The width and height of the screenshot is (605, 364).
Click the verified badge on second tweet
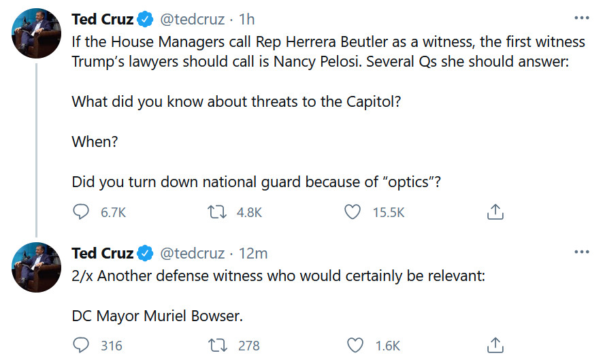pos(145,254)
